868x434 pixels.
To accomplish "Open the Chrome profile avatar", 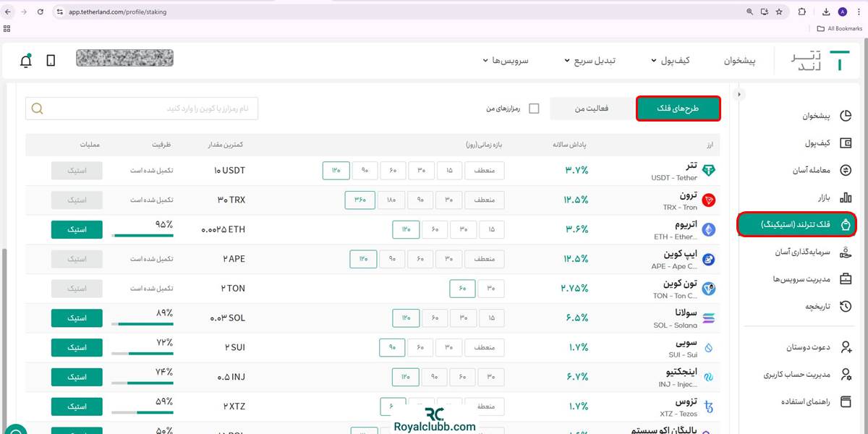I will pyautogui.click(x=842, y=12).
